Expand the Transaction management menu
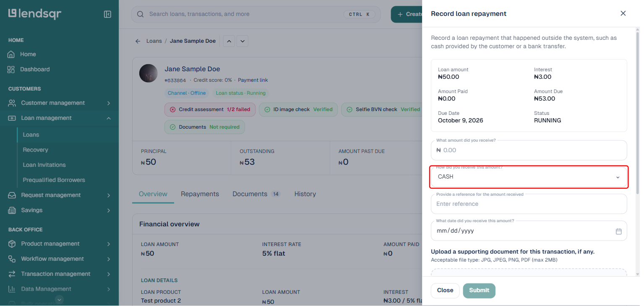Image resolution: width=644 pixels, height=306 pixels. click(x=109, y=274)
